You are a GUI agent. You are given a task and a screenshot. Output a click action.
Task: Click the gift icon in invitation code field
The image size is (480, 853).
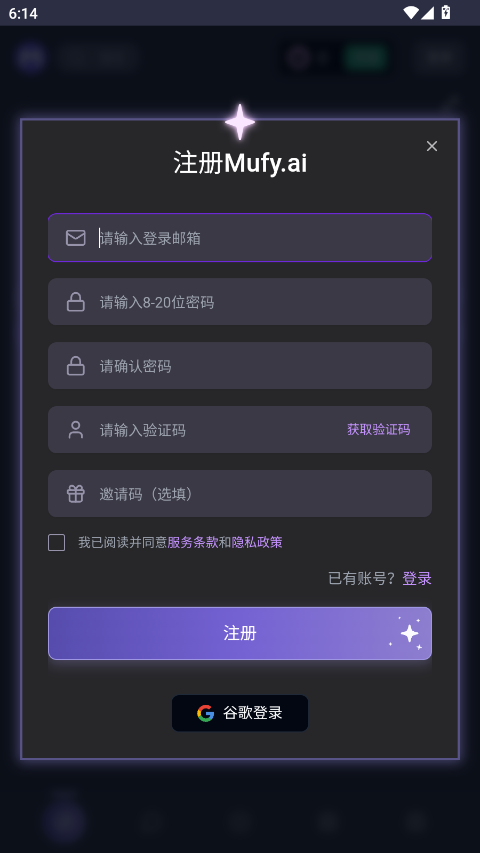pyautogui.click(x=76, y=493)
